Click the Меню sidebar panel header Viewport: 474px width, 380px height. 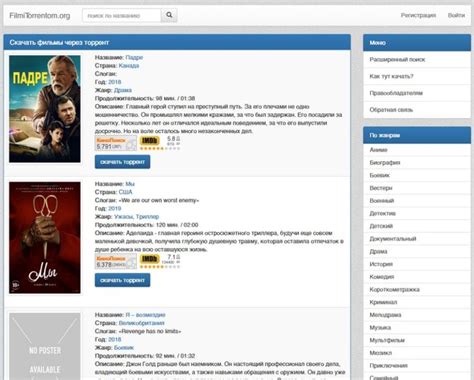pos(417,43)
